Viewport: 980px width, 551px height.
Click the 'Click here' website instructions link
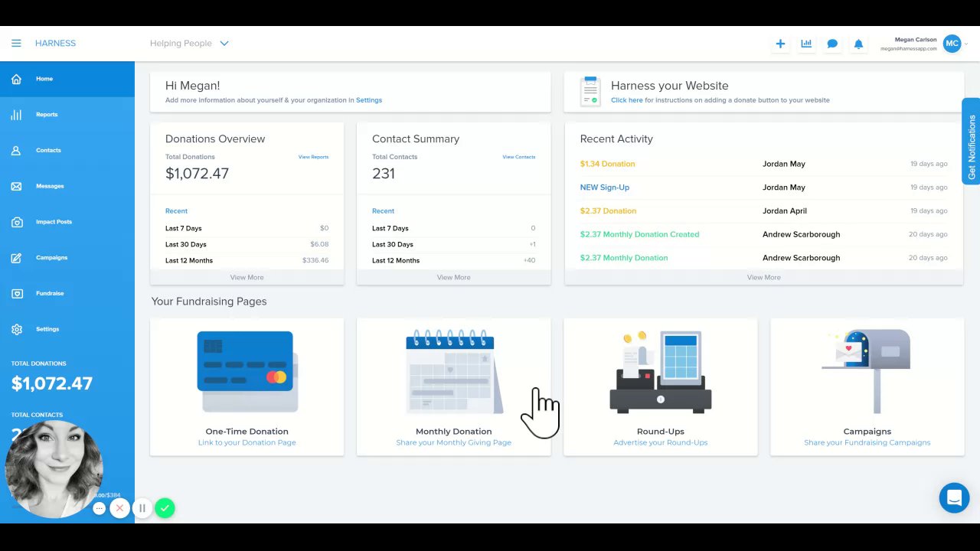627,100
